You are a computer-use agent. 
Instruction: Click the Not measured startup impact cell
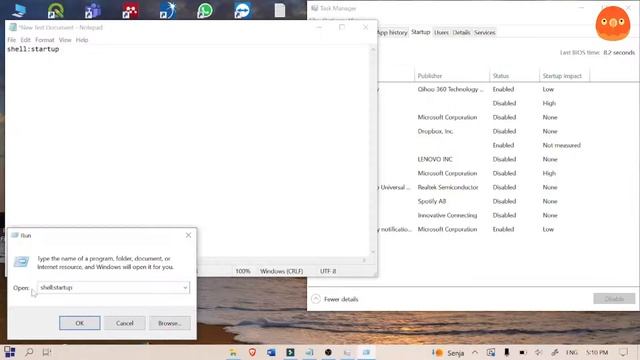pyautogui.click(x=561, y=145)
